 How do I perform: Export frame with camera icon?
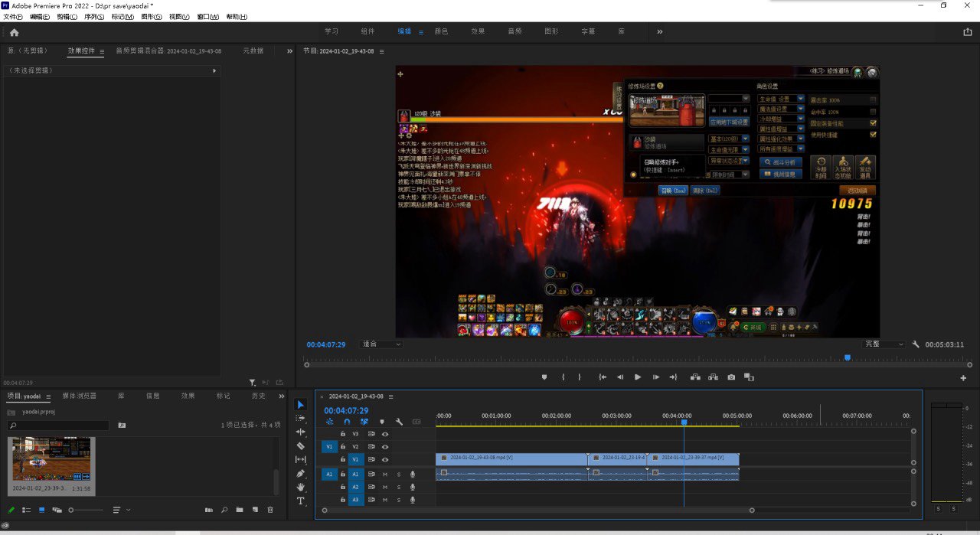coord(731,377)
